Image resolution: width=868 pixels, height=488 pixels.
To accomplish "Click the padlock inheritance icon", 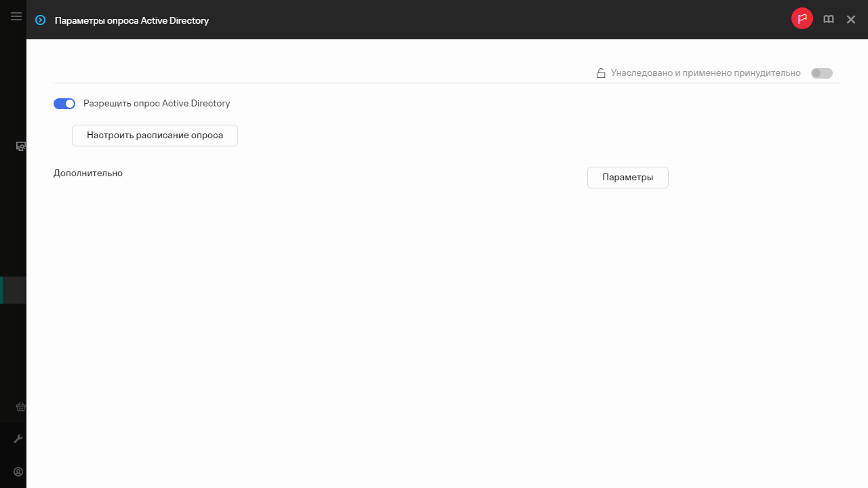I will tap(601, 73).
